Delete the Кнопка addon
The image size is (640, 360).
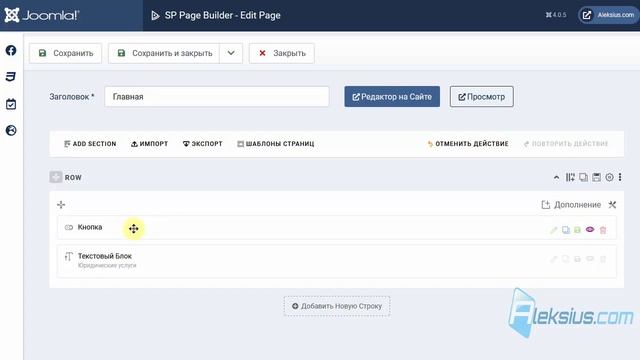[603, 230]
